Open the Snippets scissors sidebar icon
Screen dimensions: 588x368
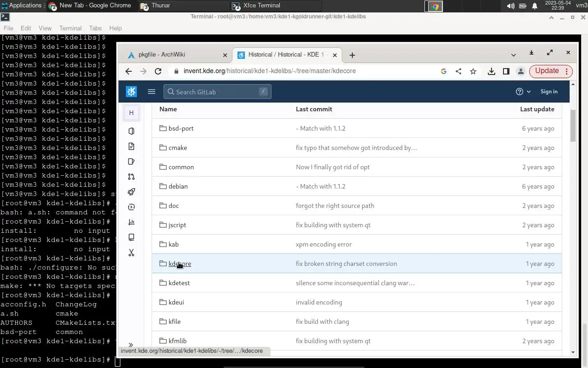[131, 253]
